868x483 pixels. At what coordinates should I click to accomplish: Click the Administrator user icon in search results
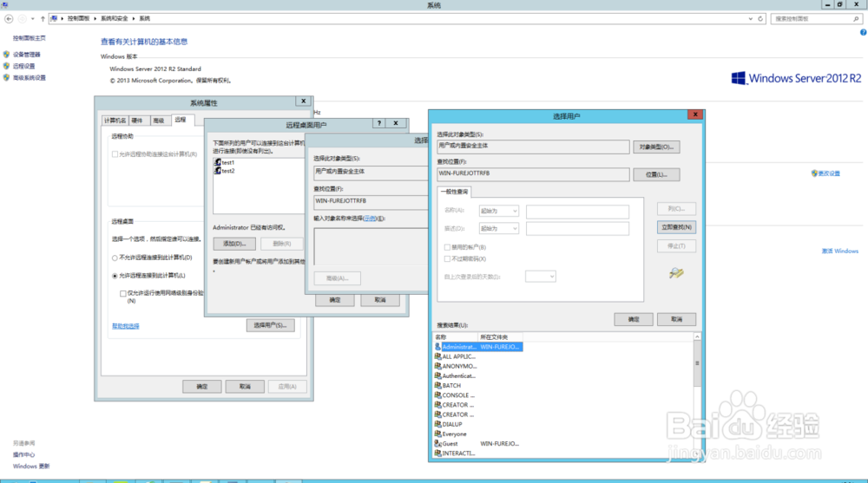(x=437, y=347)
